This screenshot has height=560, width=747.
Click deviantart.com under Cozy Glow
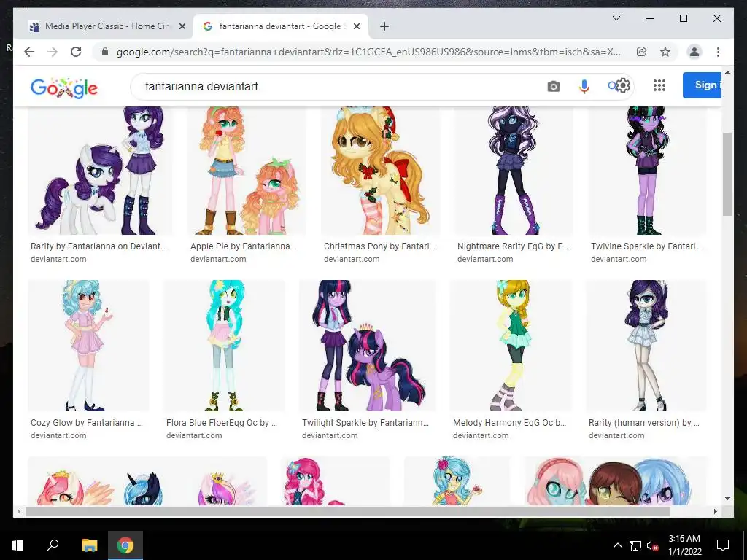click(58, 435)
